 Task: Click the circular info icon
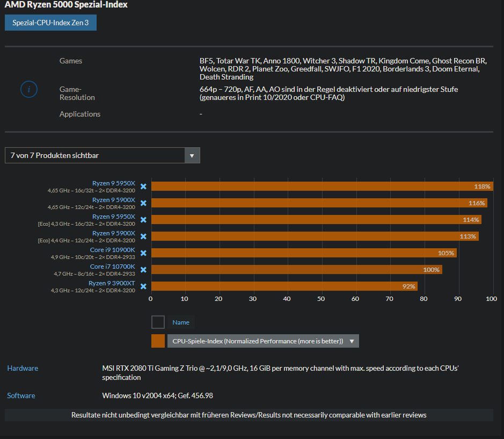pos(29,89)
